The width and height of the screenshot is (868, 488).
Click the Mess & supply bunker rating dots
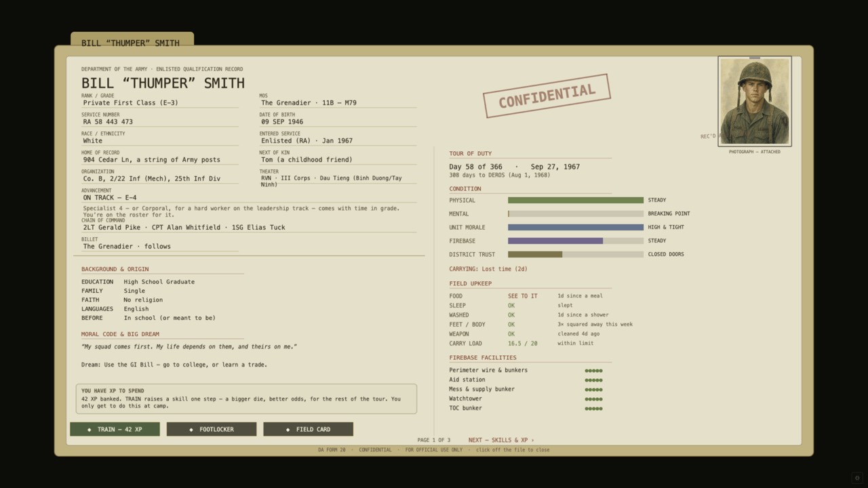point(593,390)
